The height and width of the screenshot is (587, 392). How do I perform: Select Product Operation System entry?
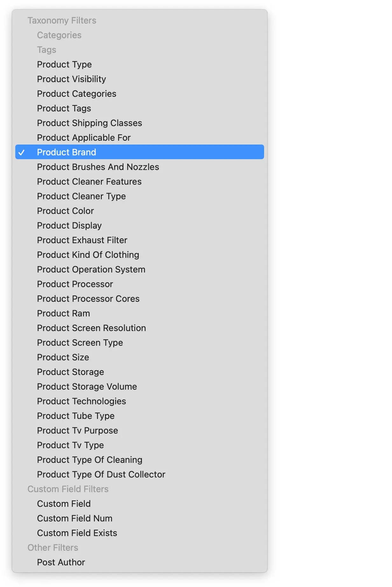[x=91, y=269]
